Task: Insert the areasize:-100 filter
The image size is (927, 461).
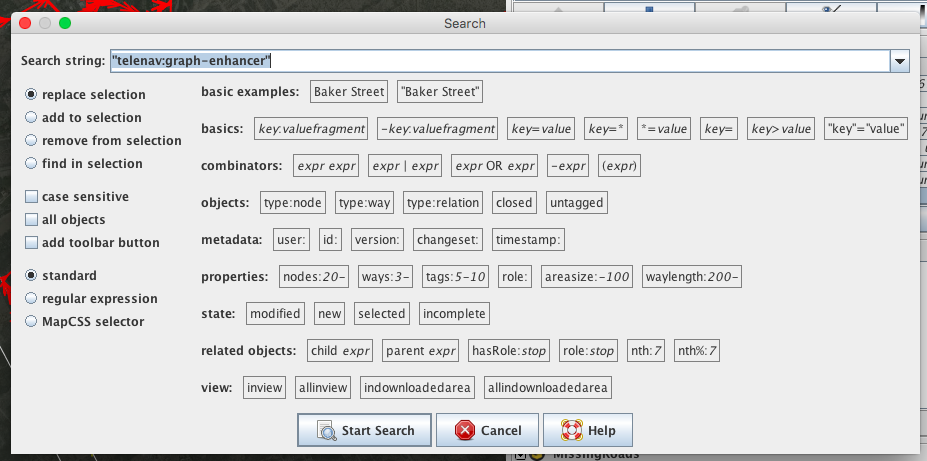Action: 586,277
